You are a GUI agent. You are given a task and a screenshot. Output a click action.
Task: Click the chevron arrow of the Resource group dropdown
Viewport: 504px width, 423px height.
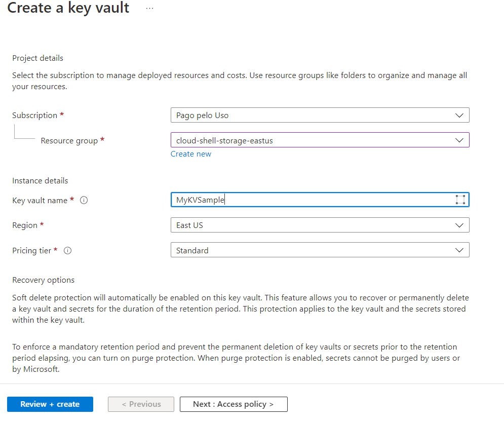coord(459,140)
